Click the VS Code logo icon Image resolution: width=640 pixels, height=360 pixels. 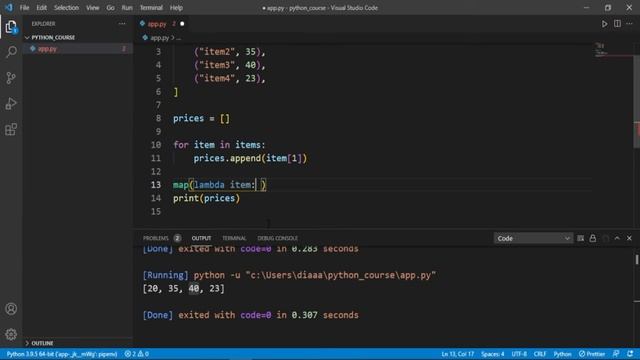coord(9,7)
